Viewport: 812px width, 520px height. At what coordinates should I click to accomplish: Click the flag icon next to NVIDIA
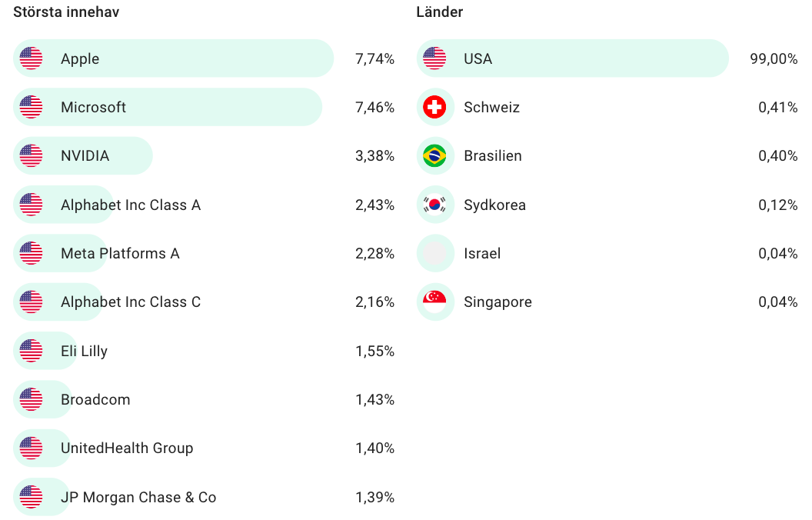[32, 156]
